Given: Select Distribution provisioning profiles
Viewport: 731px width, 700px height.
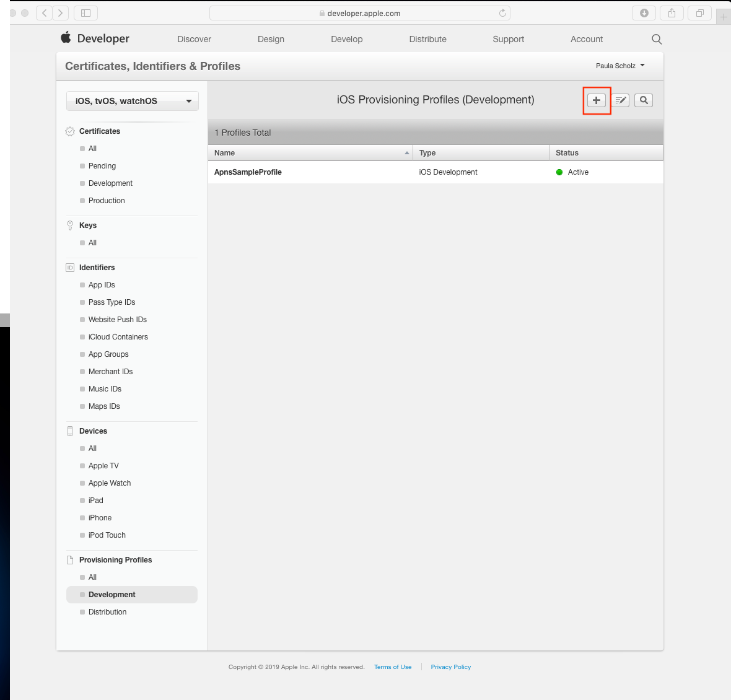Looking at the screenshot, I should [107, 612].
